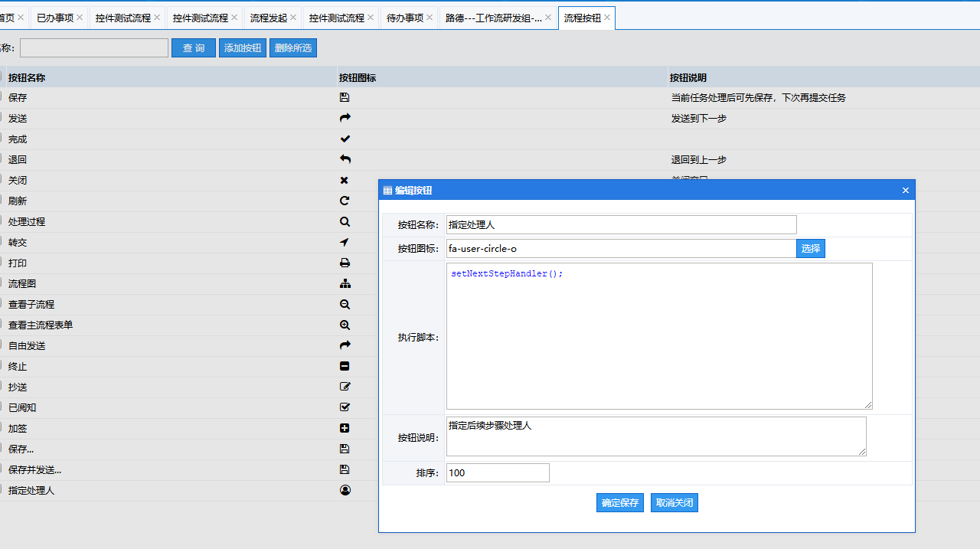Click the 按钮说明 column header
The height and width of the screenshot is (549, 980).
688,77
